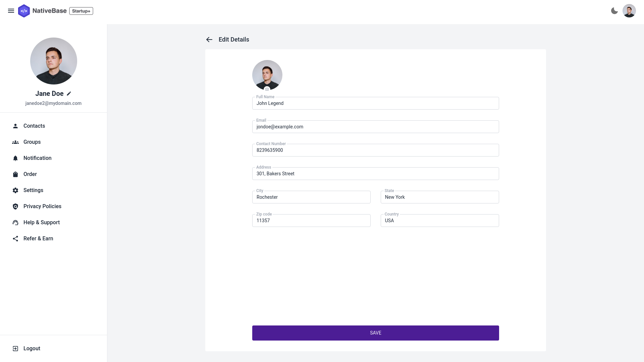Click the Logout menu item
This screenshot has width=644, height=362.
[x=32, y=348]
